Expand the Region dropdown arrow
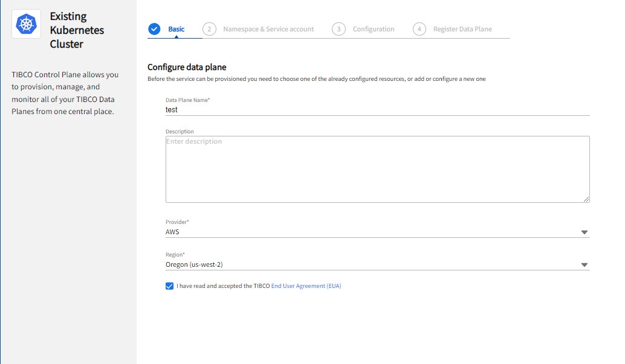This screenshot has width=625, height=364. tap(584, 265)
